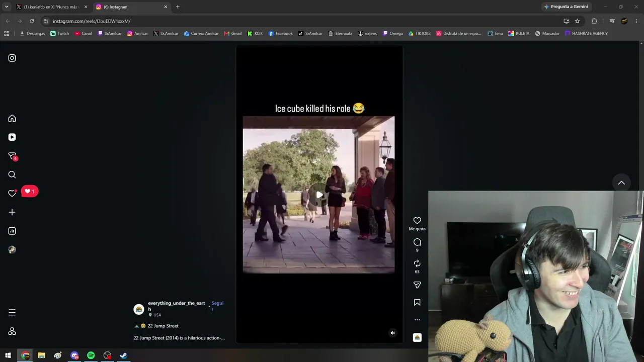Close the keniafcb en X tab
644x362 pixels.
click(86, 7)
